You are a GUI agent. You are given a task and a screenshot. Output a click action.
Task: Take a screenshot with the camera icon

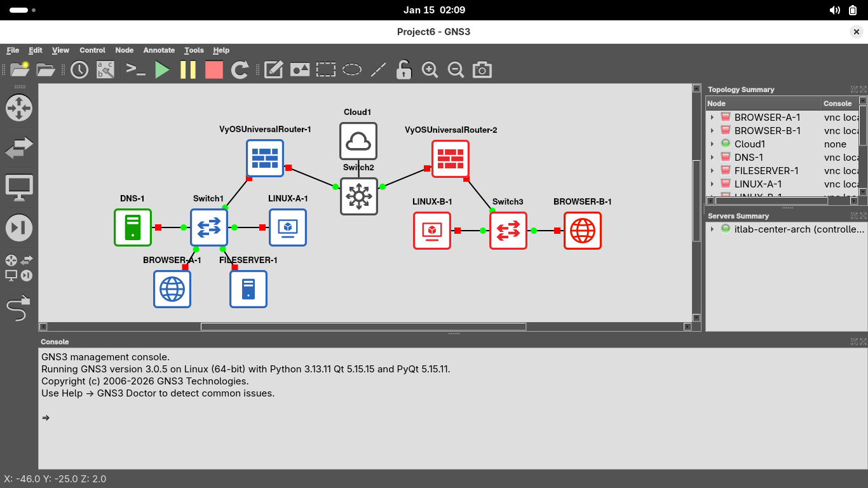[x=482, y=70]
